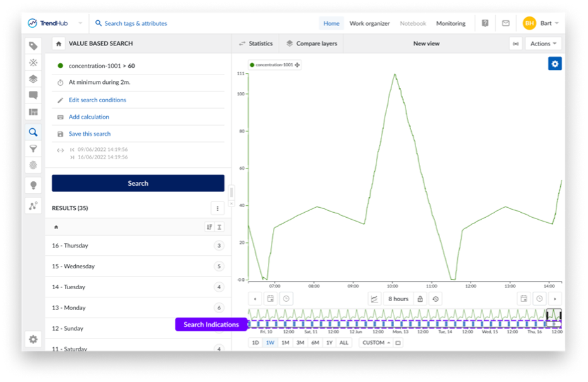This screenshot has width=588, height=382.
Task: Open clock icon next to next-period arrow
Action: pos(539,299)
